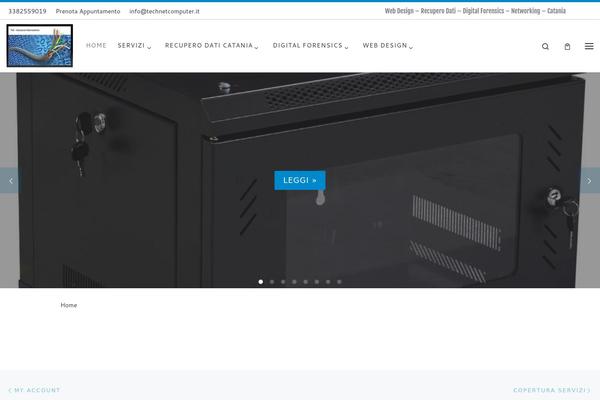Select the eighth slider pagination dot
The height and width of the screenshot is (400, 600).
[339, 282]
